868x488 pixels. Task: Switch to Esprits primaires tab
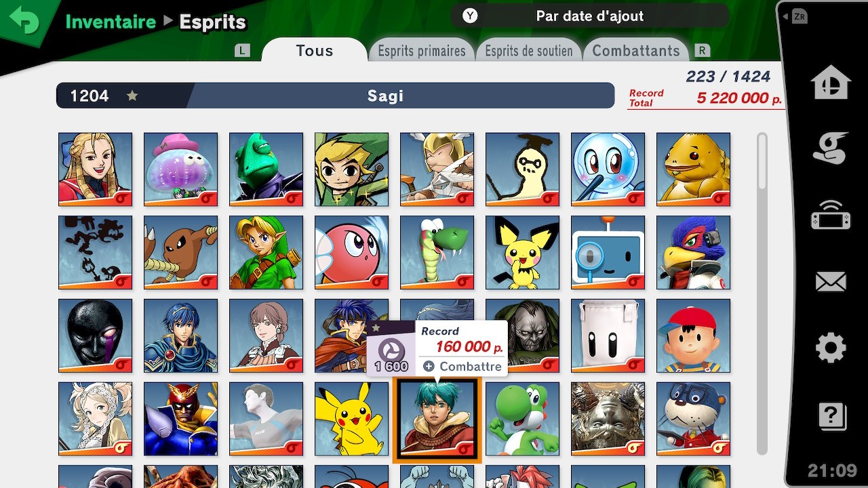pyautogui.click(x=422, y=51)
